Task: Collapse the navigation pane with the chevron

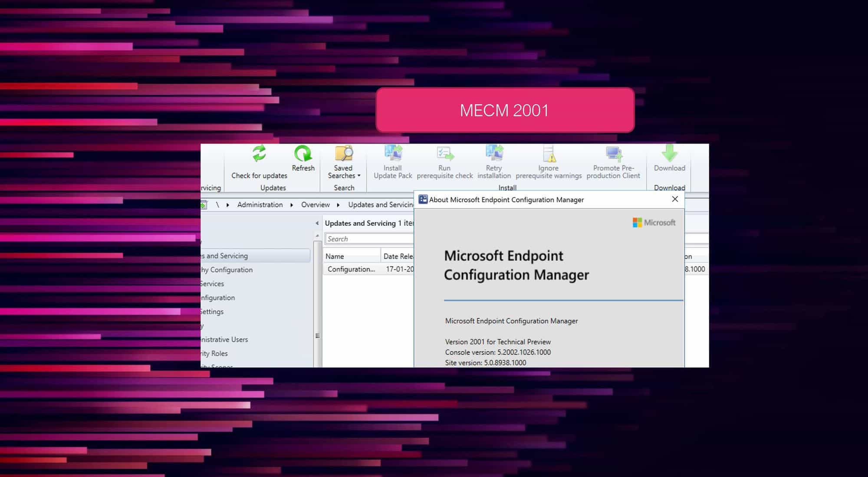Action: click(316, 223)
